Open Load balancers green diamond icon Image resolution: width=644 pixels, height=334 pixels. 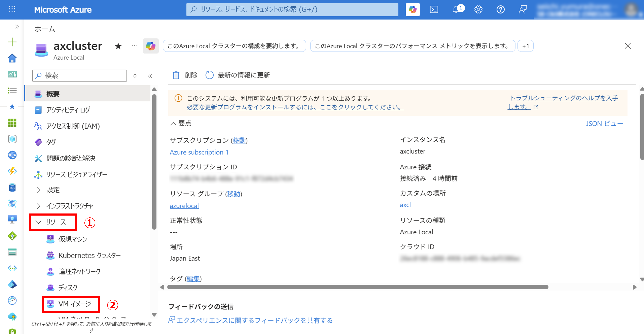(12, 236)
